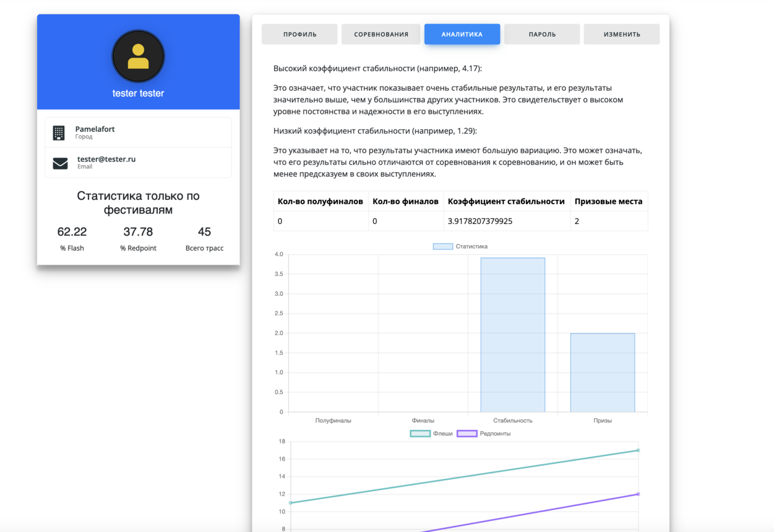
Task: Click the user avatar icon
Action: (x=138, y=56)
